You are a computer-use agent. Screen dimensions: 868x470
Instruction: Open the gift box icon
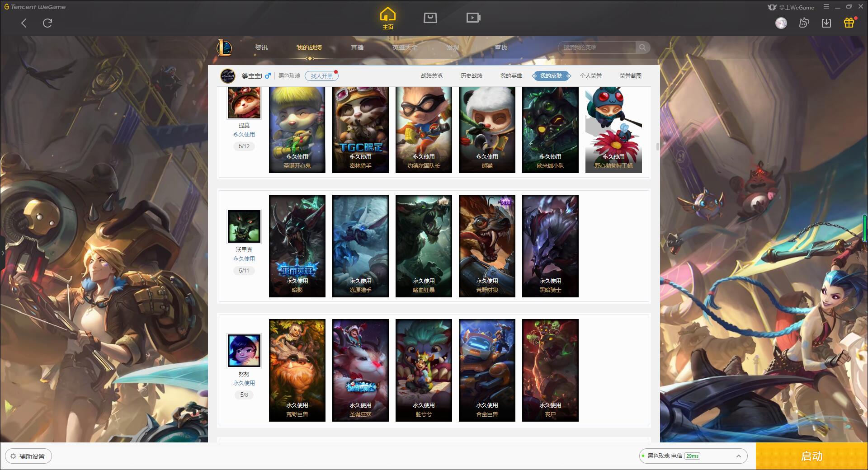pyautogui.click(x=849, y=23)
